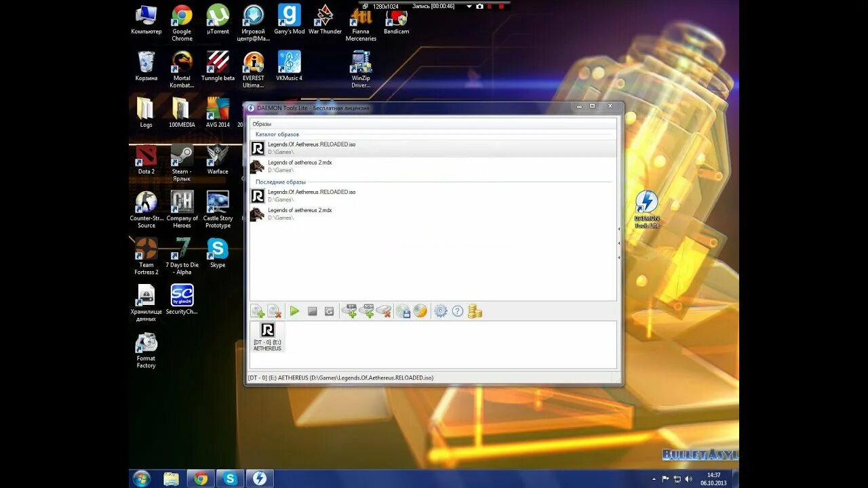
Task: Open VKMusic 4 desktop shortcut
Action: point(290,66)
